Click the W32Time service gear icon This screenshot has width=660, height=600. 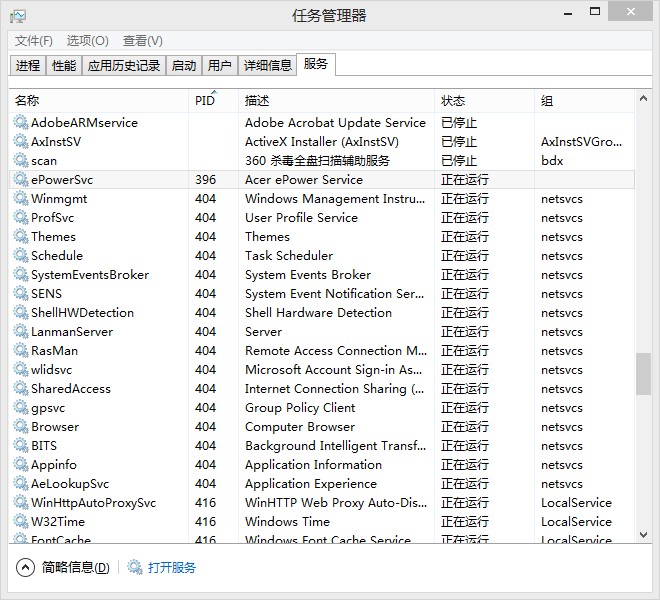click(x=21, y=522)
